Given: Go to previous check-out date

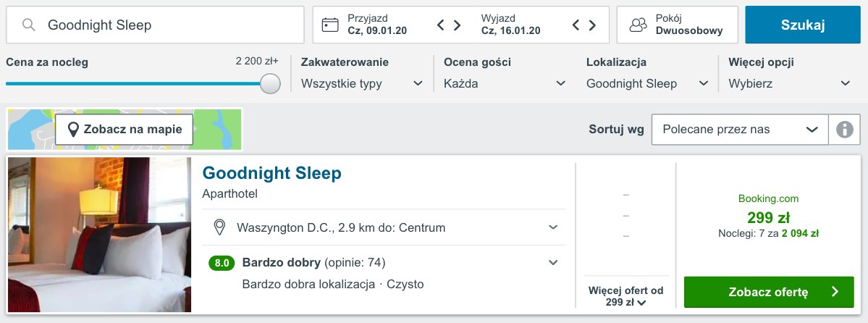Looking at the screenshot, I should [576, 25].
